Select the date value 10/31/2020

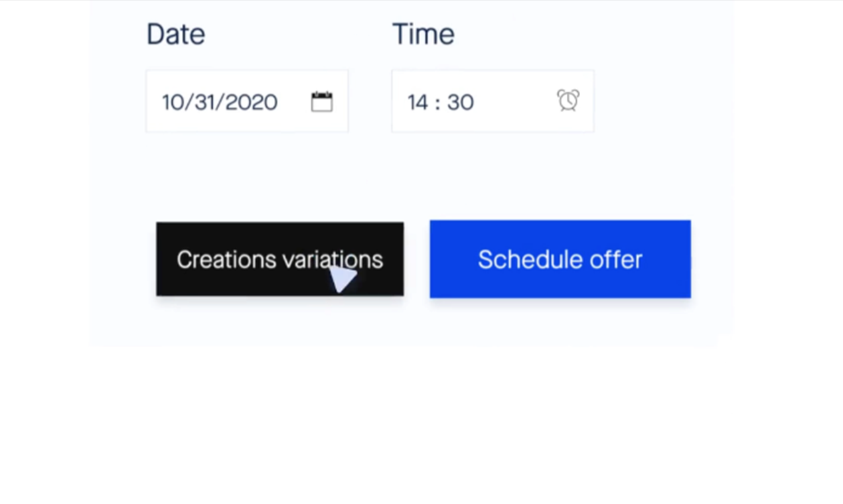220,102
